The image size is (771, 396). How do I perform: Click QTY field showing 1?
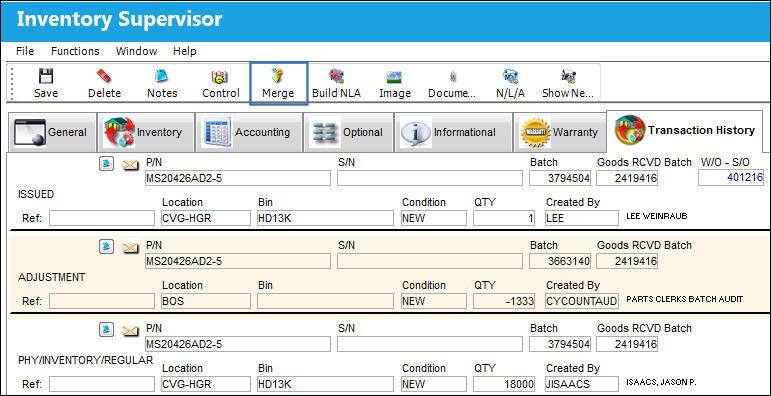504,218
